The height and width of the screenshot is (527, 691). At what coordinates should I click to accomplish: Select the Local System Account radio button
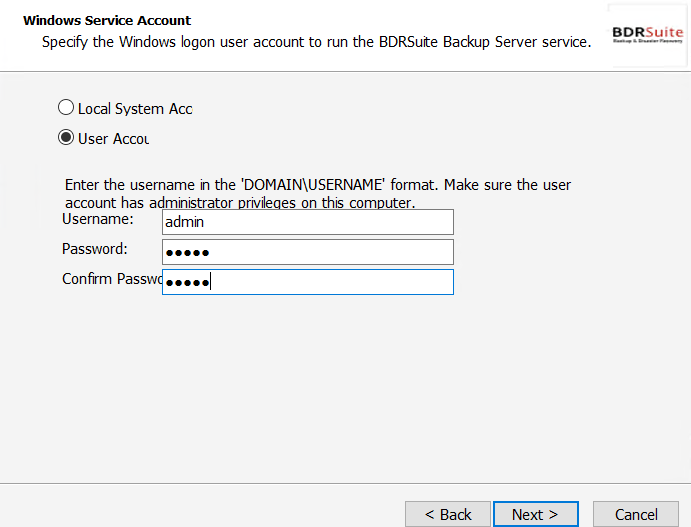tap(66, 108)
